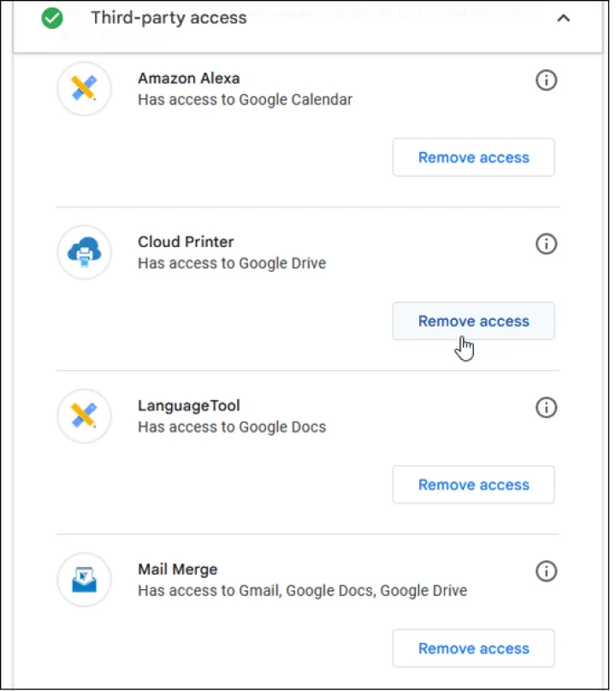Select the Mail Merge app name

click(x=178, y=570)
